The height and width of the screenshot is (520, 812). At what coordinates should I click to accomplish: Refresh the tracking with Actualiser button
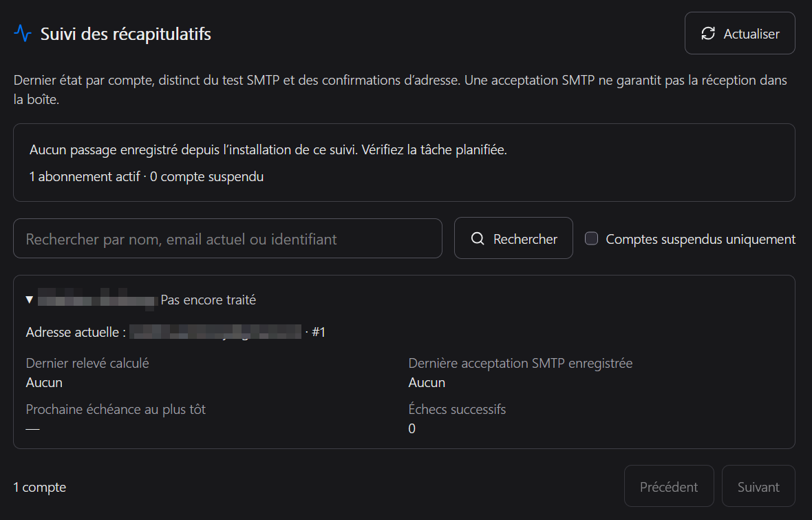[740, 33]
